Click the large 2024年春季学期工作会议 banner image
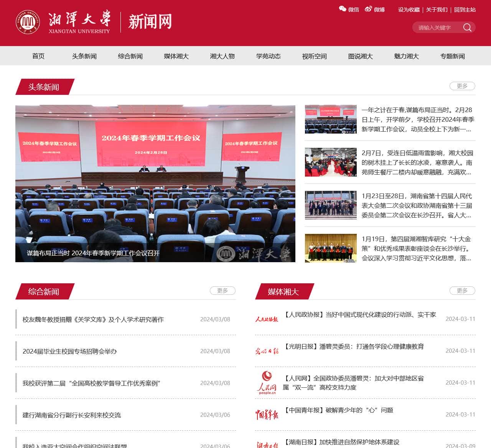The image size is (491, 448). pos(155,183)
